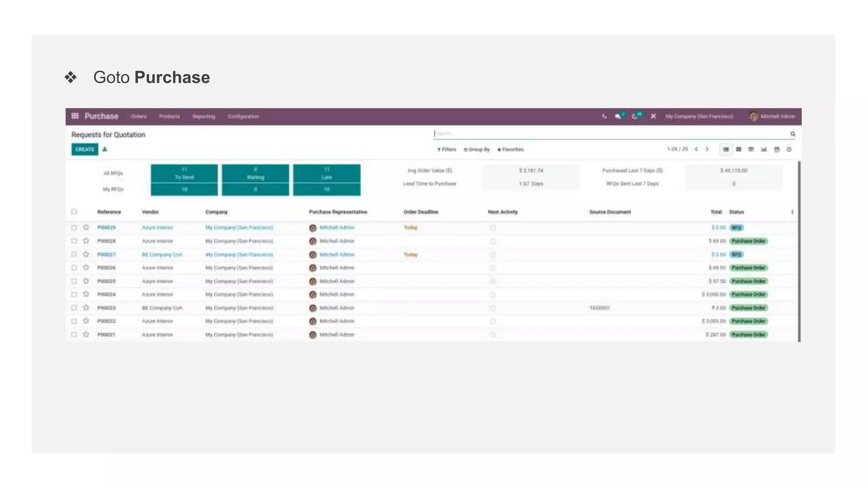
Task: Open the activities clock icon
Action: 634,116
